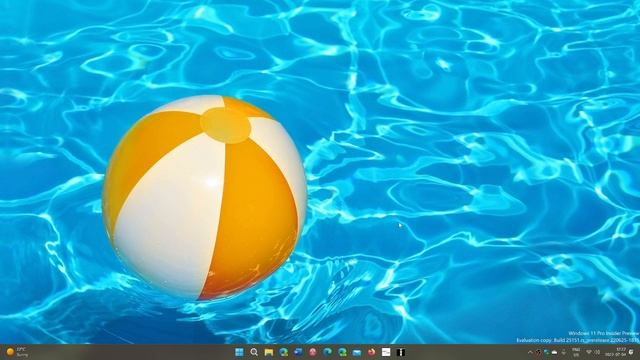
Task: Open the Sunny weather widget
Action: (17, 352)
